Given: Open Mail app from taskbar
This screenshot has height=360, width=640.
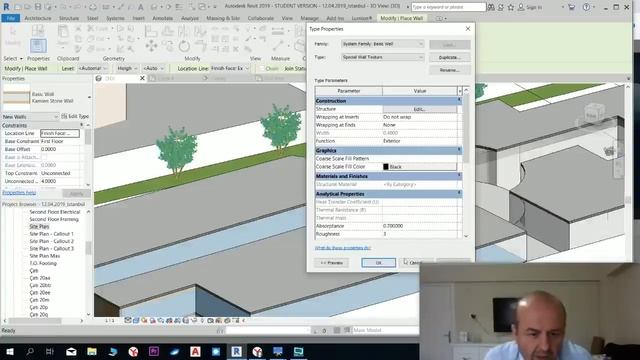Looking at the screenshot, I should pos(71,351).
